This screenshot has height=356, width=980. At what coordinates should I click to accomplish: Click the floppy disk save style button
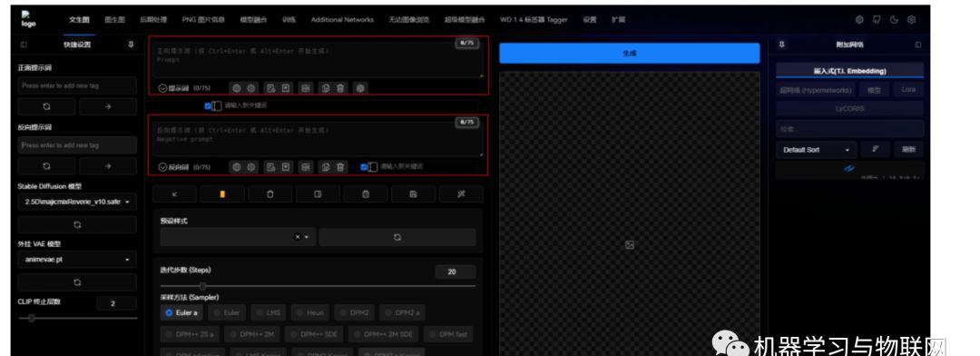pyautogui.click(x=413, y=194)
